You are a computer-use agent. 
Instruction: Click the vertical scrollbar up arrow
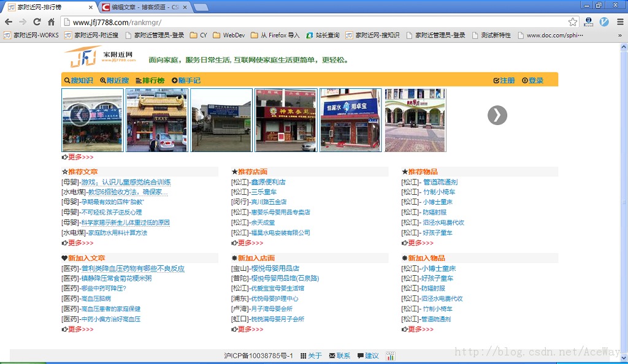tap(624, 47)
